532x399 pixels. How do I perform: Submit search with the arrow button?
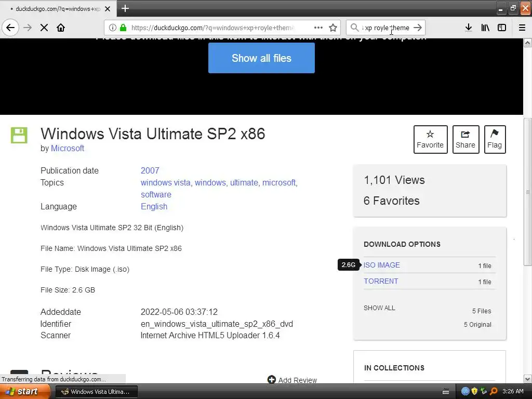[418, 28]
